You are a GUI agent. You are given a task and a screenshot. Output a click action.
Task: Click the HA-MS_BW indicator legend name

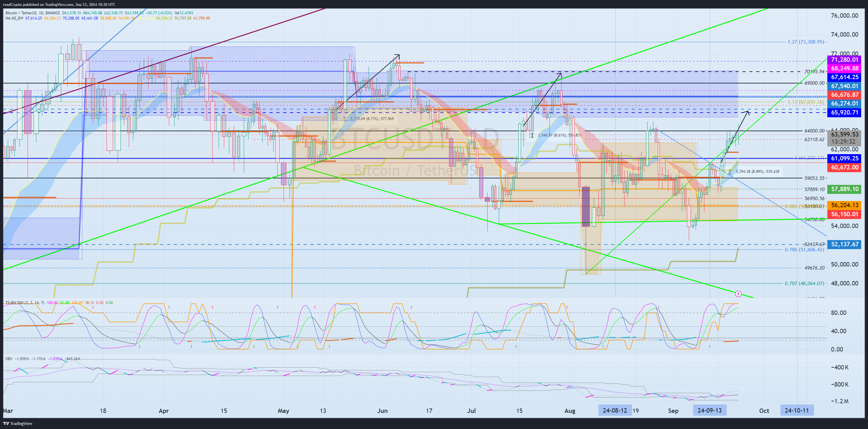(x=14, y=18)
